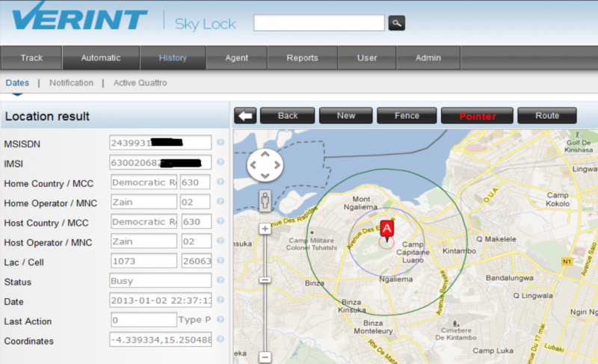Click the back arrow icon above map

tap(245, 116)
